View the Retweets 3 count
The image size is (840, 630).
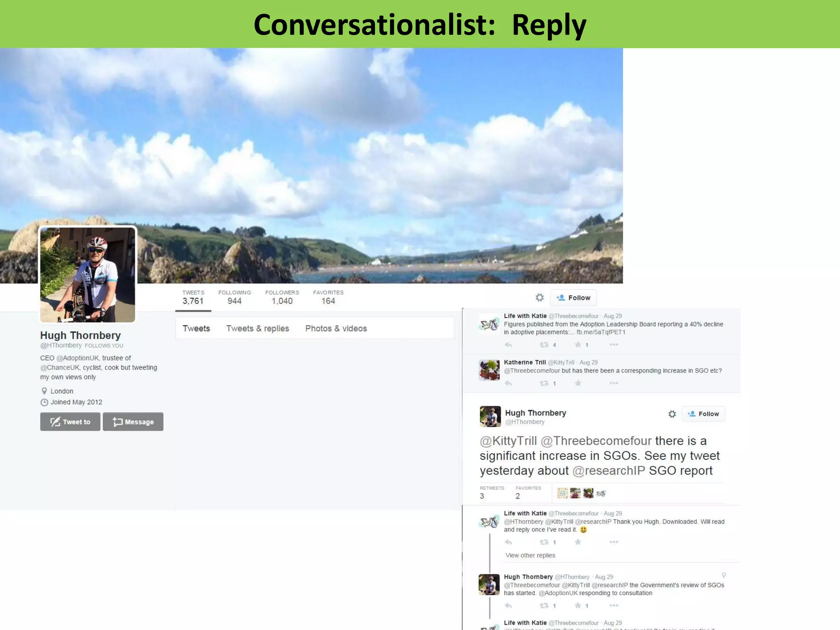pos(492,493)
